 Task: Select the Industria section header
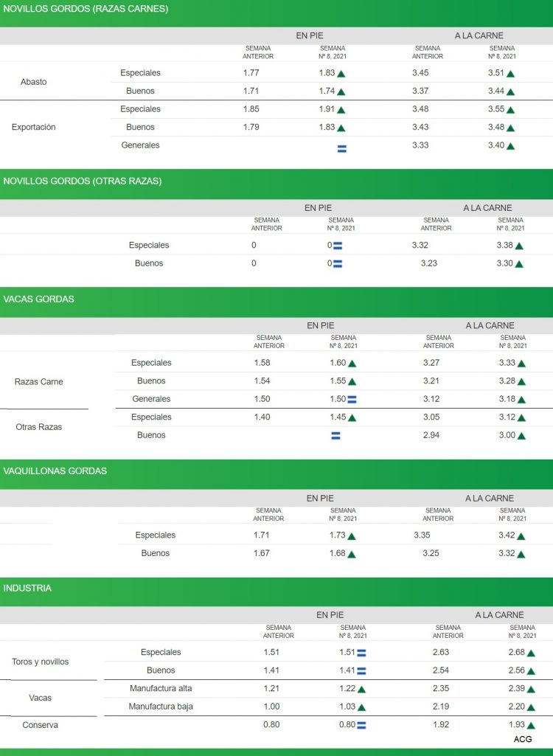click(x=27, y=588)
